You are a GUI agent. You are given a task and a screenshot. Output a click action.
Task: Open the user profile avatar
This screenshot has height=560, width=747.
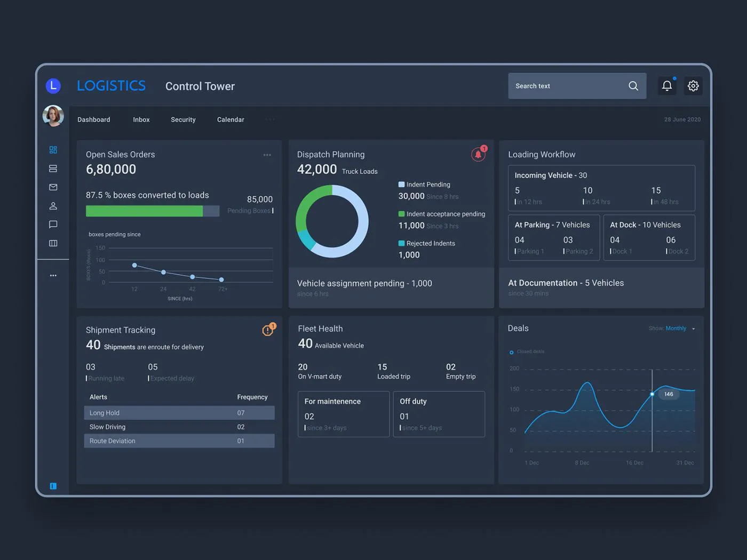[x=53, y=116]
